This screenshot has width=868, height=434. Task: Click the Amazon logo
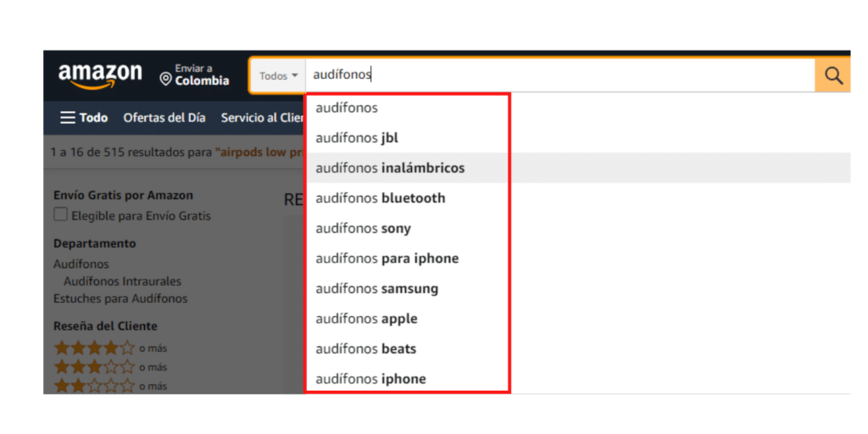click(100, 76)
